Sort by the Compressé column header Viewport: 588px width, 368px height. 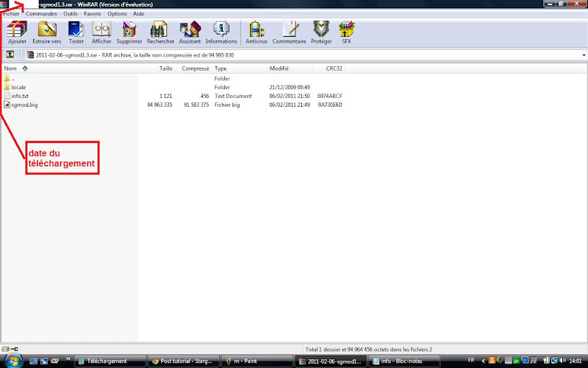pos(193,68)
